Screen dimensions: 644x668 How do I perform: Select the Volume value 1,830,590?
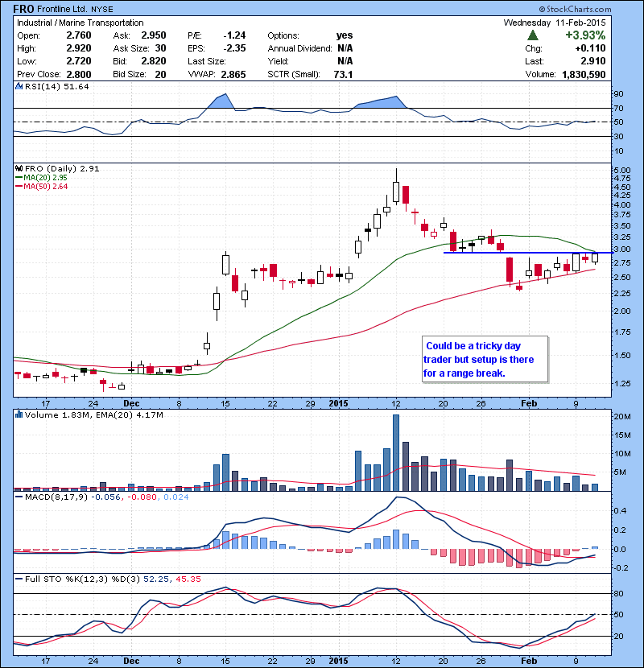point(584,75)
